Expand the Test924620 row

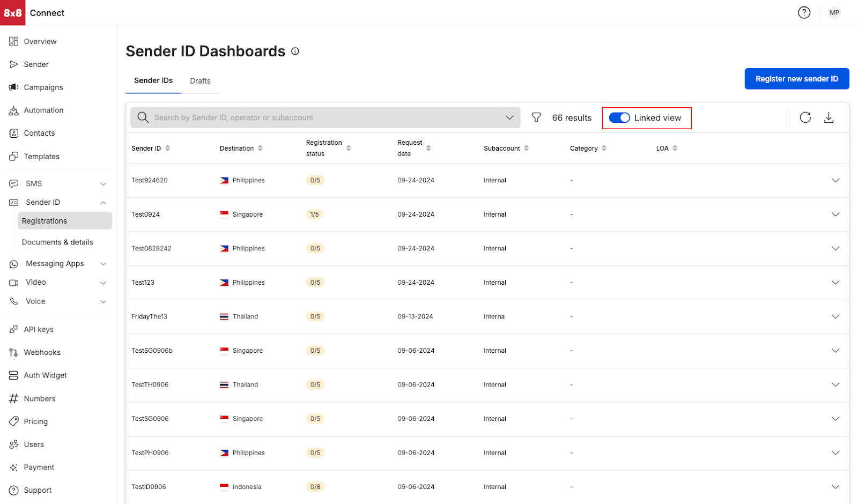(x=835, y=180)
